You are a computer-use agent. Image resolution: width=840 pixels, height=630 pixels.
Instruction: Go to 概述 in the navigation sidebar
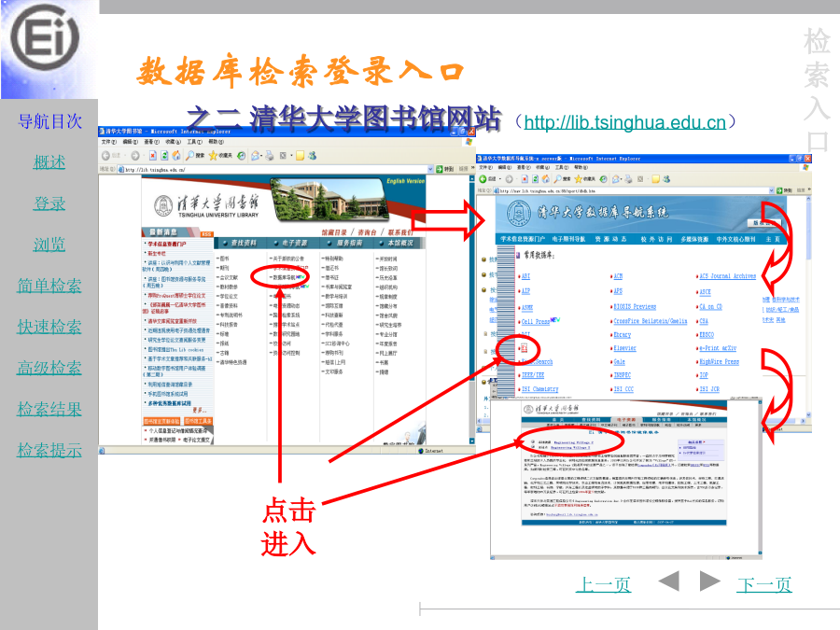click(49, 161)
